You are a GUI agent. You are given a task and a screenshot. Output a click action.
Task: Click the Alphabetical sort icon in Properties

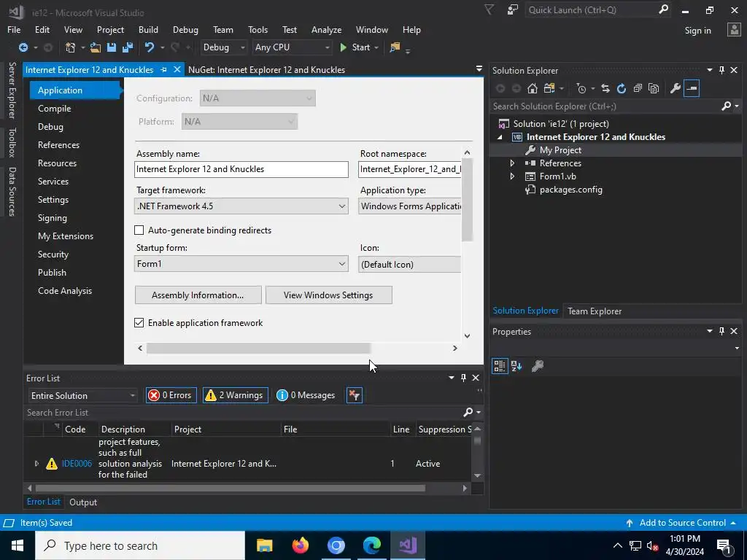click(516, 366)
